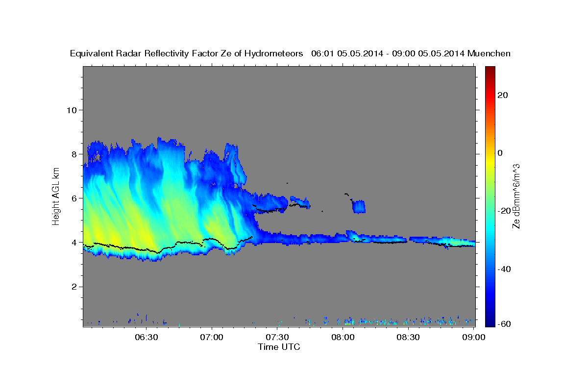The width and height of the screenshot is (588, 392).
Task: Click the 07:00 time tick label
Action: pyautogui.click(x=212, y=337)
